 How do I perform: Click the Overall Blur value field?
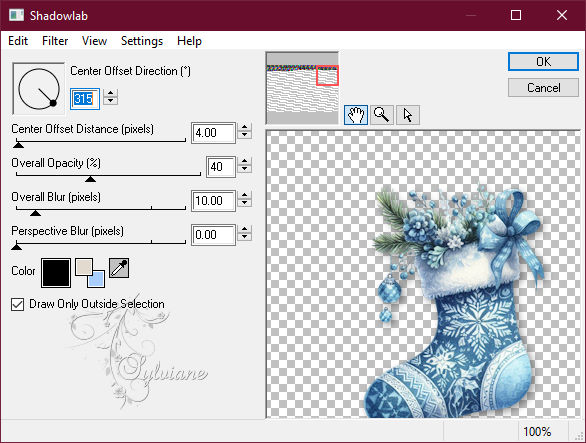213,201
